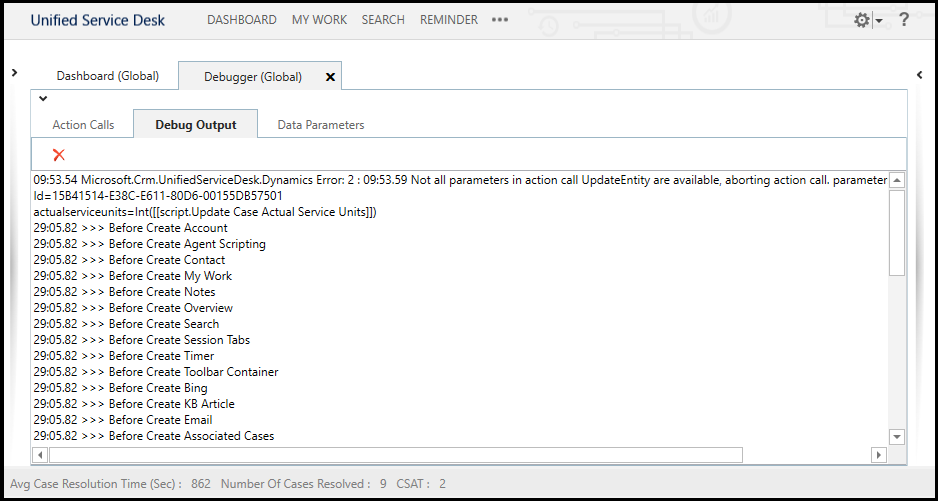The width and height of the screenshot is (938, 501).
Task: Collapse the debugger panel chevron
Action: (x=43, y=99)
